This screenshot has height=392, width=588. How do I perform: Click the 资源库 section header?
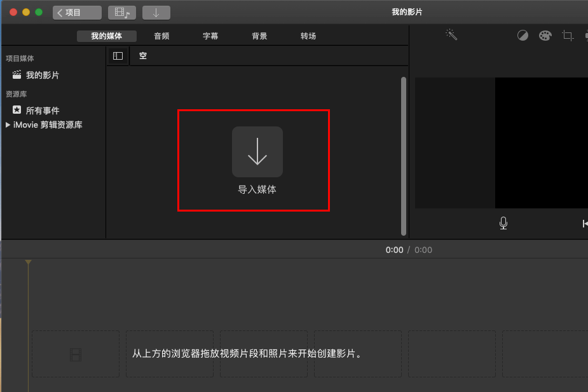pos(16,94)
